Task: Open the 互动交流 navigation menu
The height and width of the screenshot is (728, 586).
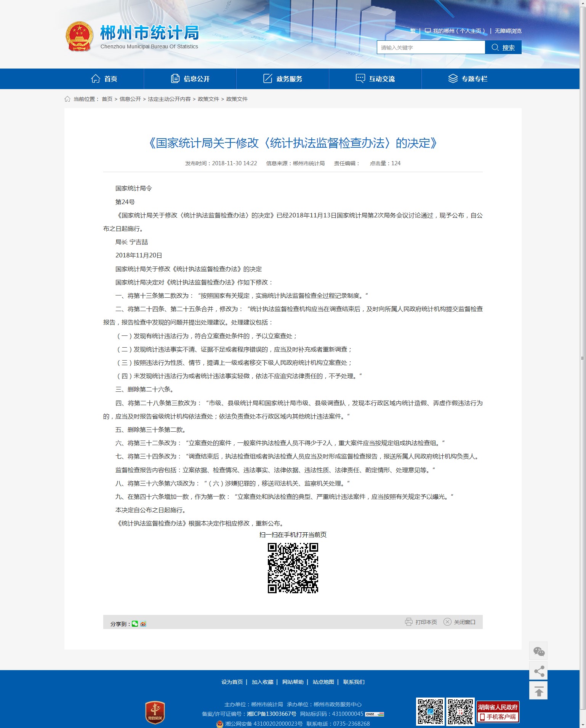Action: pos(375,79)
